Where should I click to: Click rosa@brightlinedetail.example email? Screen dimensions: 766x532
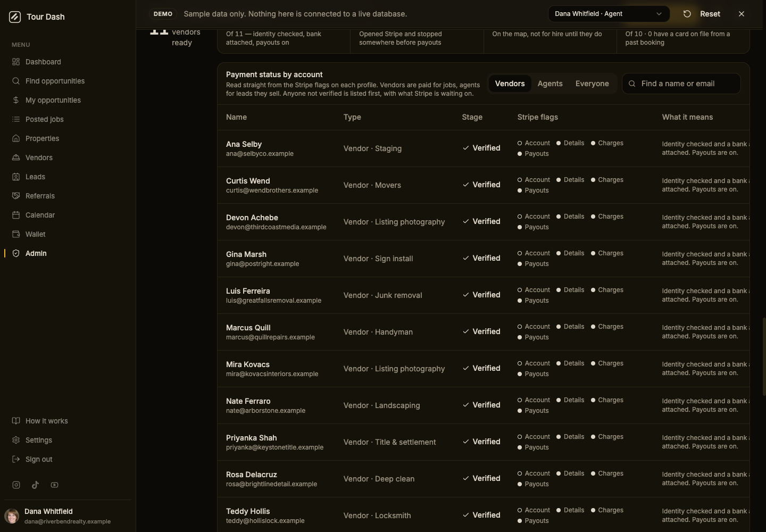[271, 484]
